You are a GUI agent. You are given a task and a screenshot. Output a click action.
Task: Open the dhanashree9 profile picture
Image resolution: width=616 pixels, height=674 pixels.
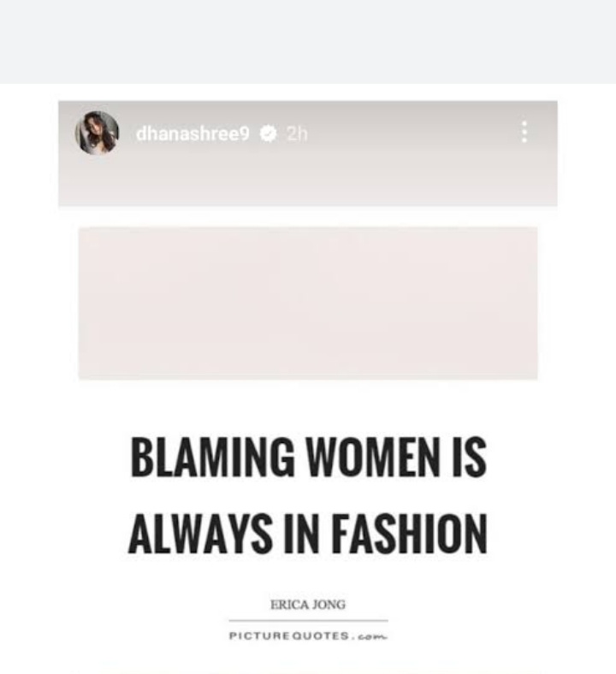(x=98, y=133)
